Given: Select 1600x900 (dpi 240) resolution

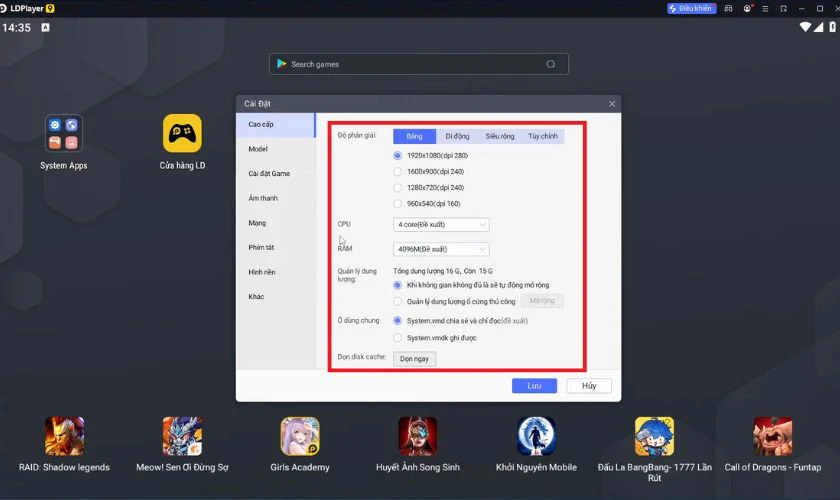Looking at the screenshot, I should click(397, 171).
